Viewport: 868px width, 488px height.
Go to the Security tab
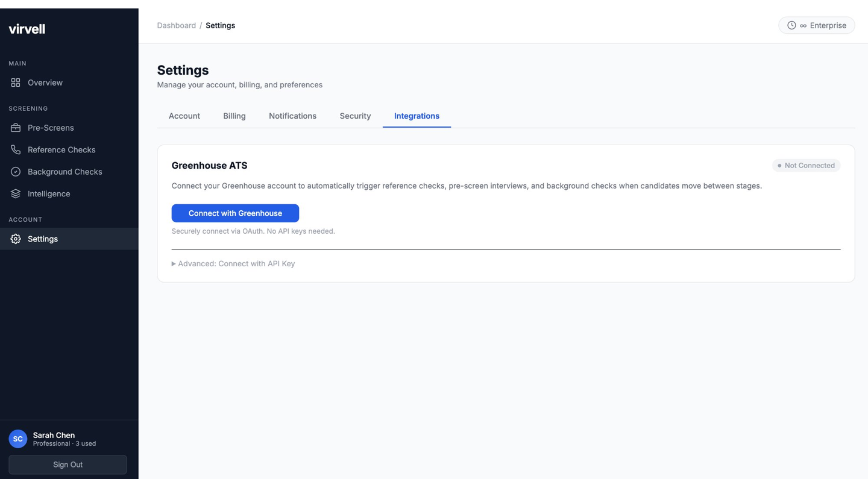355,116
